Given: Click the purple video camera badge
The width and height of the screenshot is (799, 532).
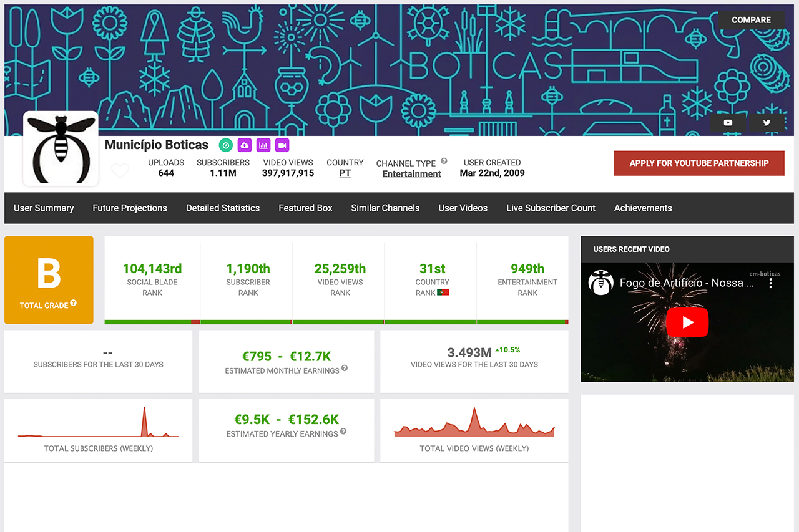Looking at the screenshot, I should click(x=282, y=145).
